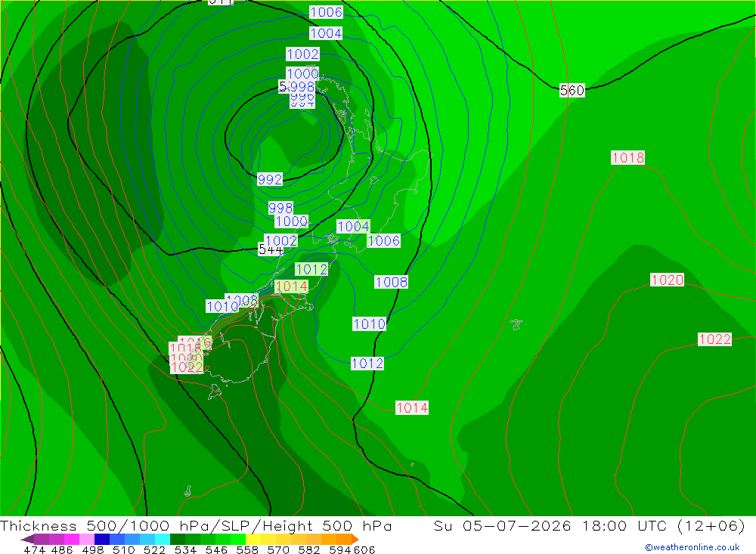Click the Stewart Island outline south of South Island
Viewport: 756px width, 554px height.
point(215,392)
